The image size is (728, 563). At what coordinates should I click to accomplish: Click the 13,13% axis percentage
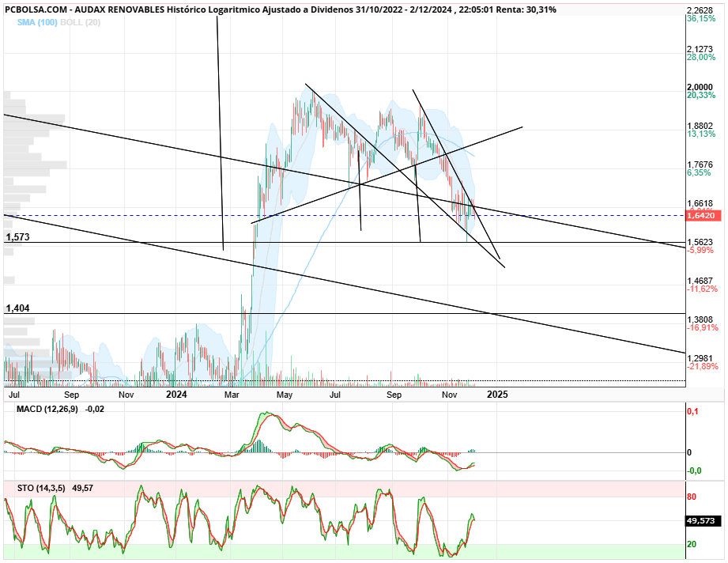[701, 134]
